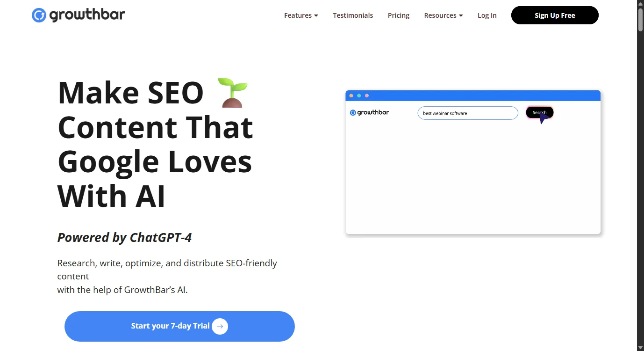Viewport: 644px width, 351px height.
Task: Open the Resources dropdown menu
Action: point(443,15)
